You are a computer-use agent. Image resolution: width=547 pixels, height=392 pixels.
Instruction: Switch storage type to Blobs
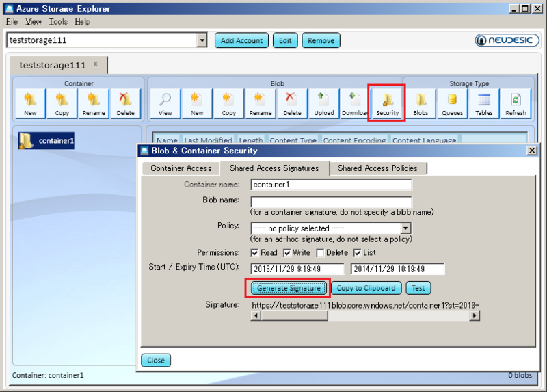tap(421, 104)
